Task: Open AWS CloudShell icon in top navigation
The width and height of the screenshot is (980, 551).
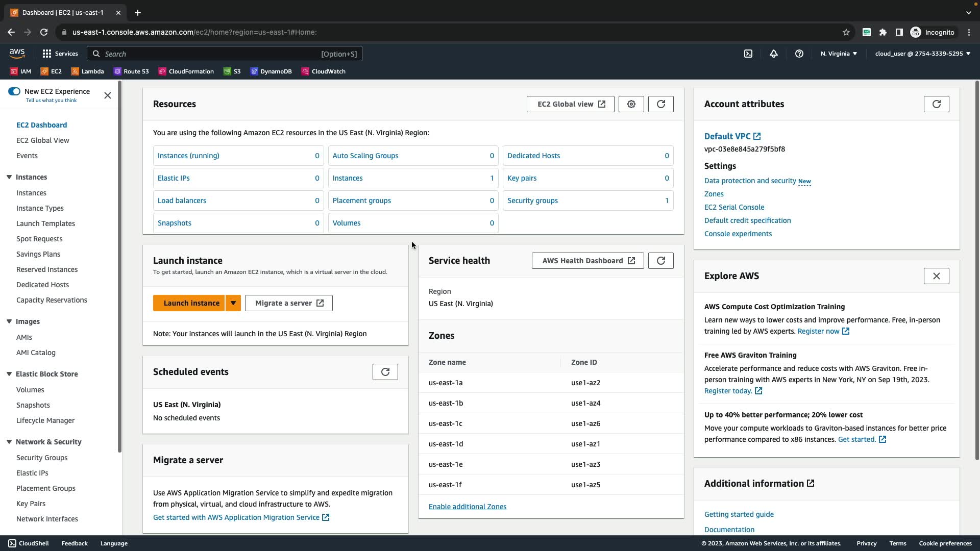Action: click(748, 54)
